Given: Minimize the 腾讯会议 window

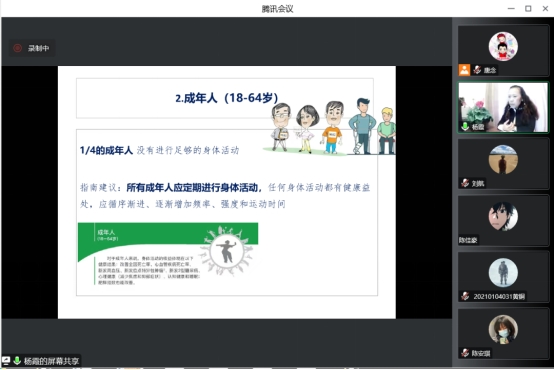Looking at the screenshot, I should point(511,8).
